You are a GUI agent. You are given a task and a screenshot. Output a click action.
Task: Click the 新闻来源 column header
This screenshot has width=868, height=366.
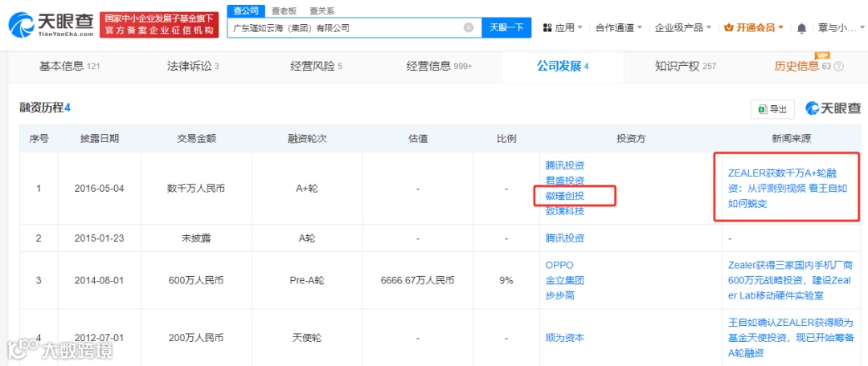click(x=790, y=139)
